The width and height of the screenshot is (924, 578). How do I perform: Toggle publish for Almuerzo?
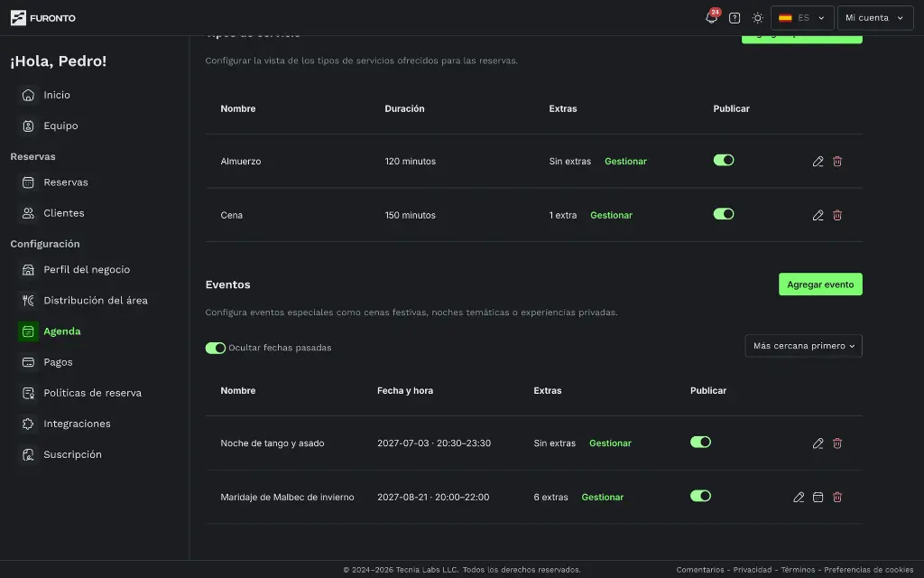coord(723,160)
